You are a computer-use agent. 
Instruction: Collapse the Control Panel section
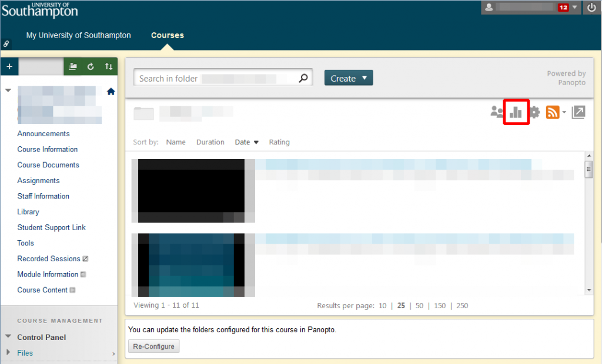(8, 337)
